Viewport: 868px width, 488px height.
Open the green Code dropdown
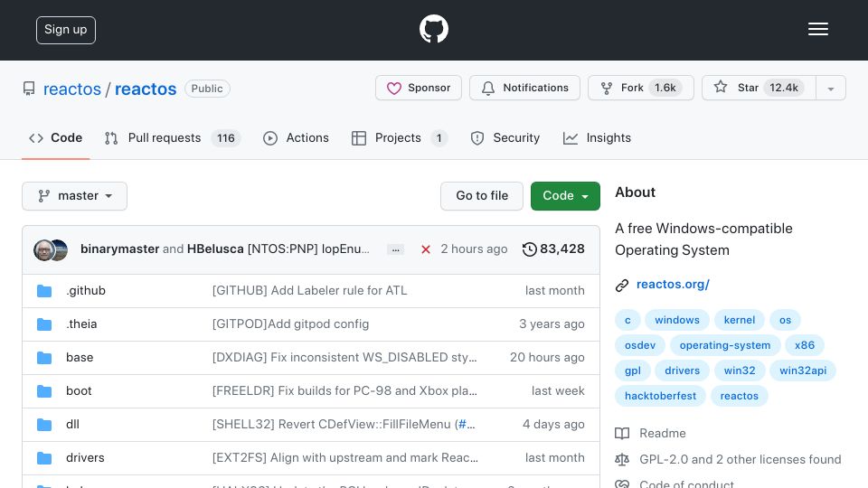(x=565, y=196)
